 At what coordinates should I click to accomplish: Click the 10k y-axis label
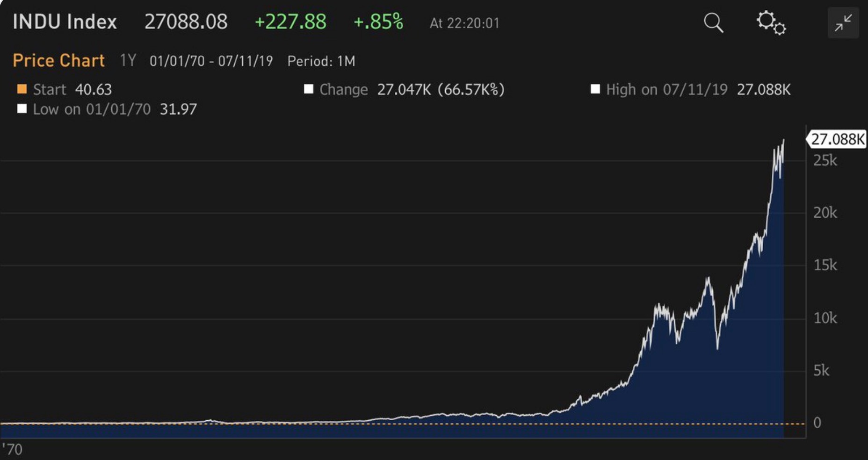point(825,318)
